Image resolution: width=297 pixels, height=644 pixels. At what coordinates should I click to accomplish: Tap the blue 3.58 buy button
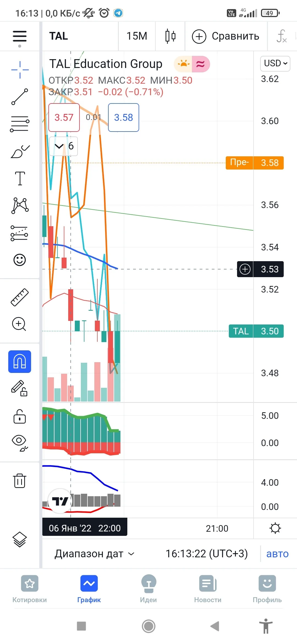tap(123, 118)
